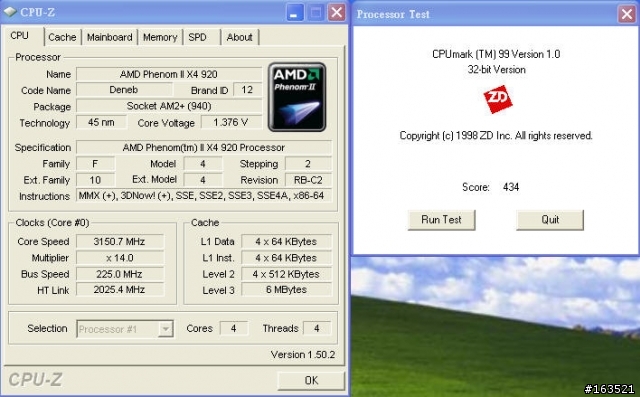
Task: Click the Technology value 45 nm
Action: tap(101, 122)
